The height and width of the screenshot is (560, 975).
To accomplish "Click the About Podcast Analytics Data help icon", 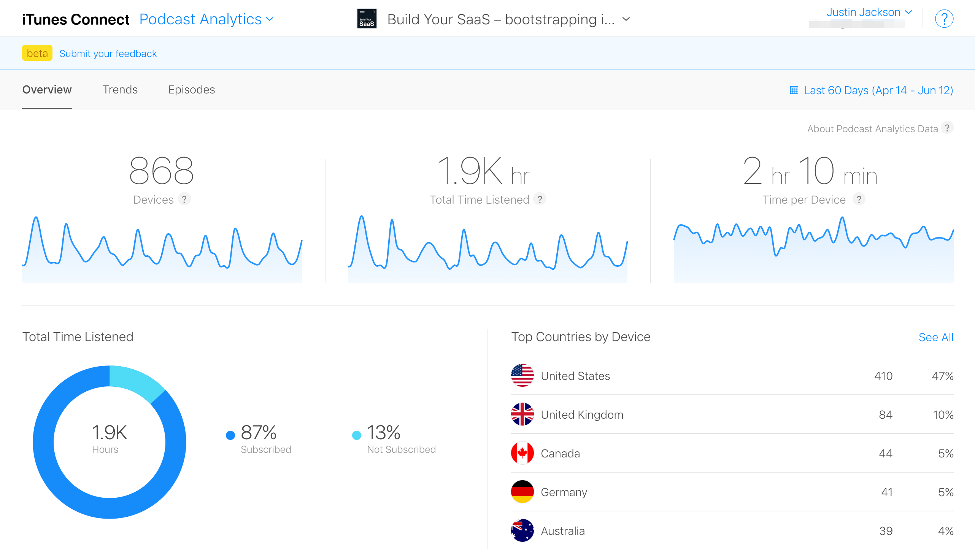I will [x=947, y=128].
